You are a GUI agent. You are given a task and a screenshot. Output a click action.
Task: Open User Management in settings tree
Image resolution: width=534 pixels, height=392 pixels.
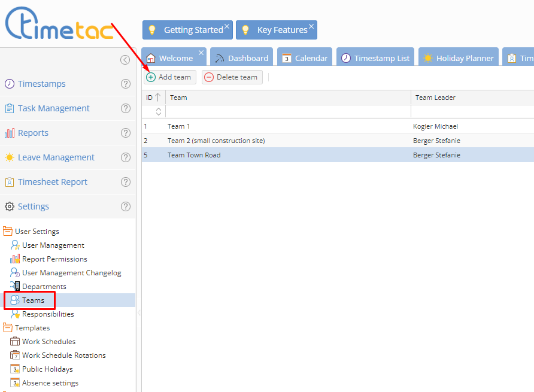(53, 245)
